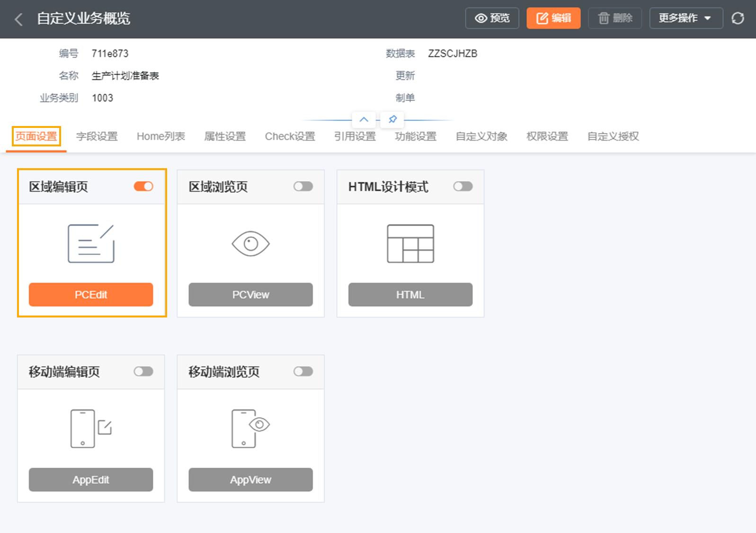Switch to the Home列表 tab
The width and height of the screenshot is (756, 533).
(161, 136)
